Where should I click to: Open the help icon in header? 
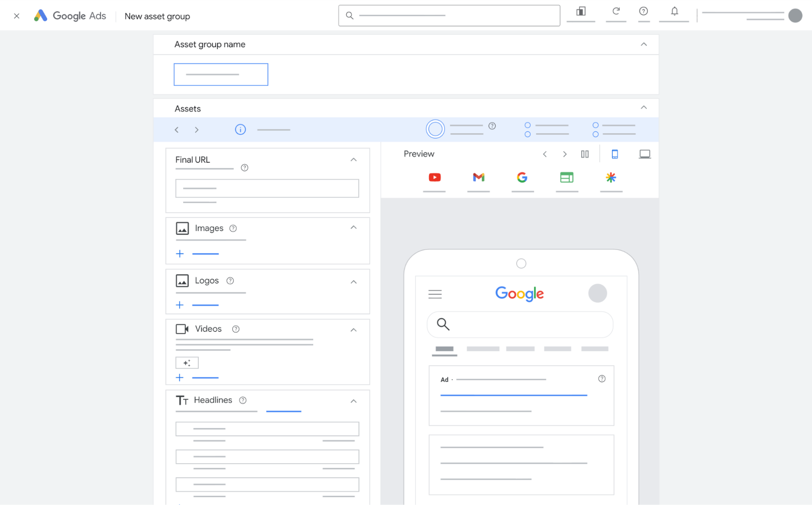(643, 11)
